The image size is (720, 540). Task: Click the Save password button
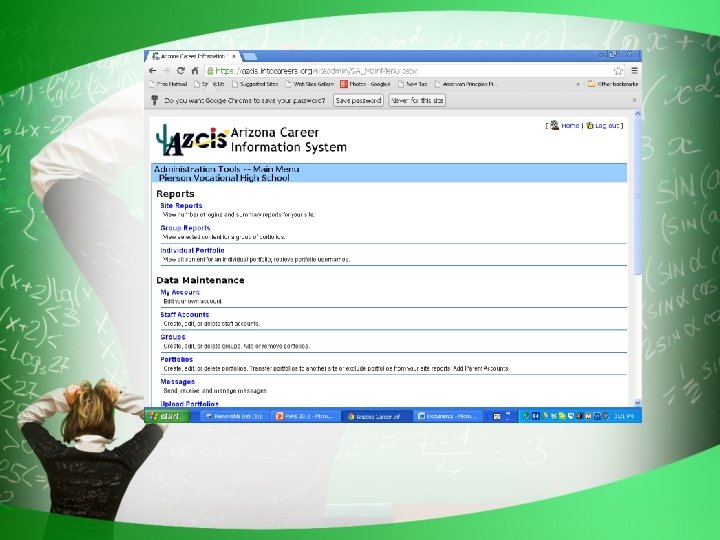[x=358, y=100]
